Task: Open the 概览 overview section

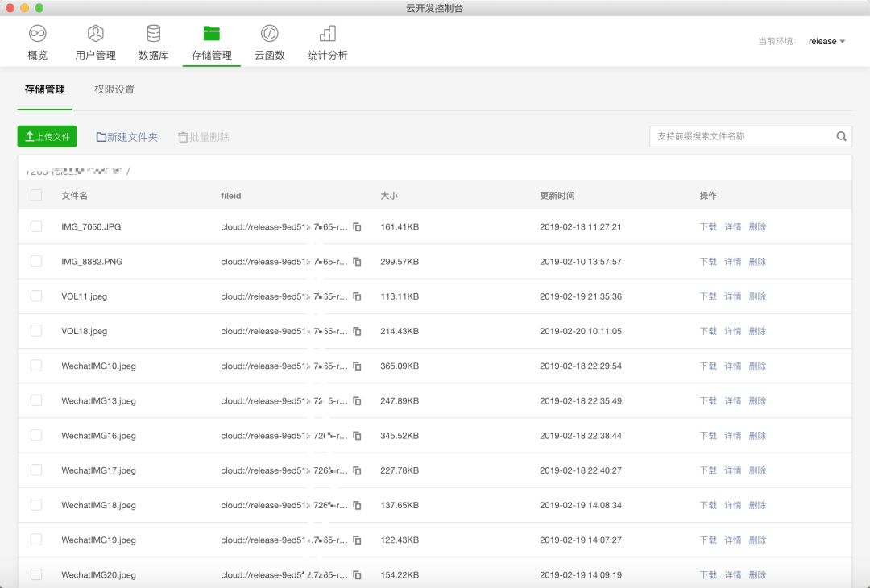Action: pos(37,43)
